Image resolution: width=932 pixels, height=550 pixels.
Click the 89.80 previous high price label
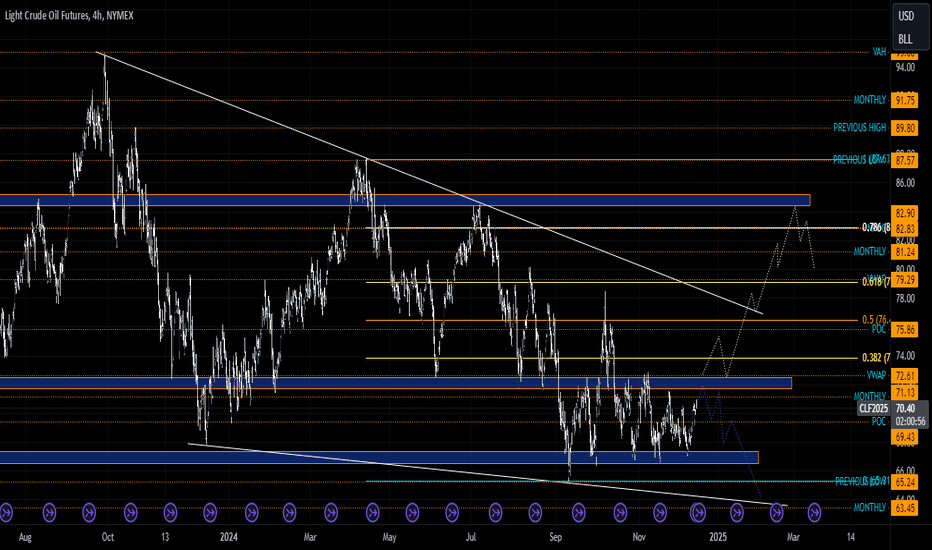pyautogui.click(x=905, y=128)
